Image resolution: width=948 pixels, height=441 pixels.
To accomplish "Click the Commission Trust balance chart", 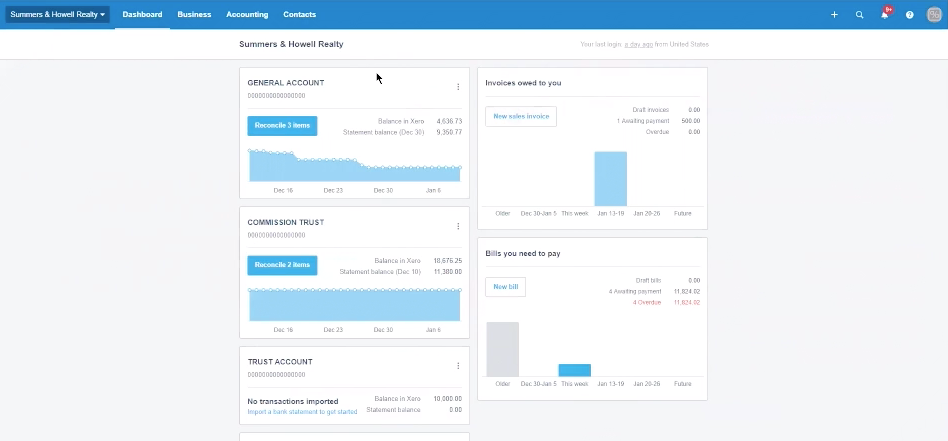I will click(354, 305).
